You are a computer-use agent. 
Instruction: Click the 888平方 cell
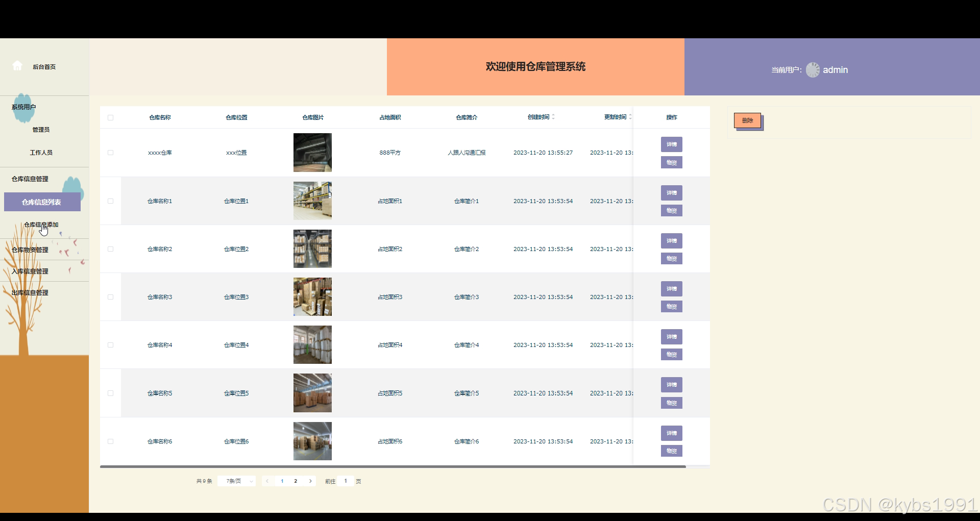390,153
